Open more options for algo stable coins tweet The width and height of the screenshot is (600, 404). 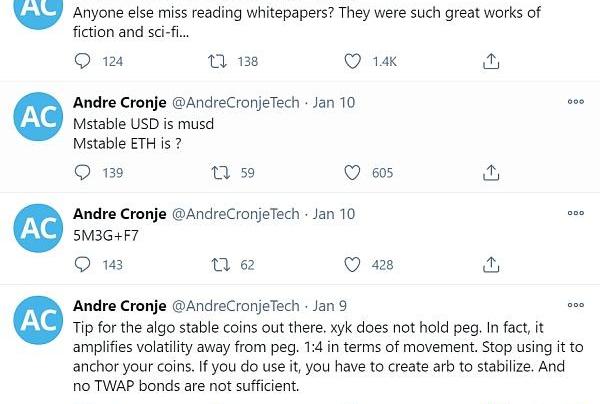tap(575, 306)
